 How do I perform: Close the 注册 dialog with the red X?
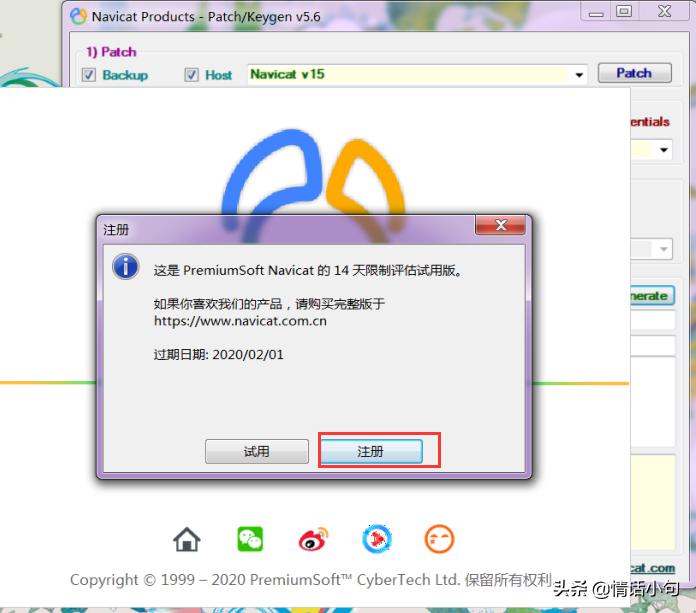click(501, 225)
